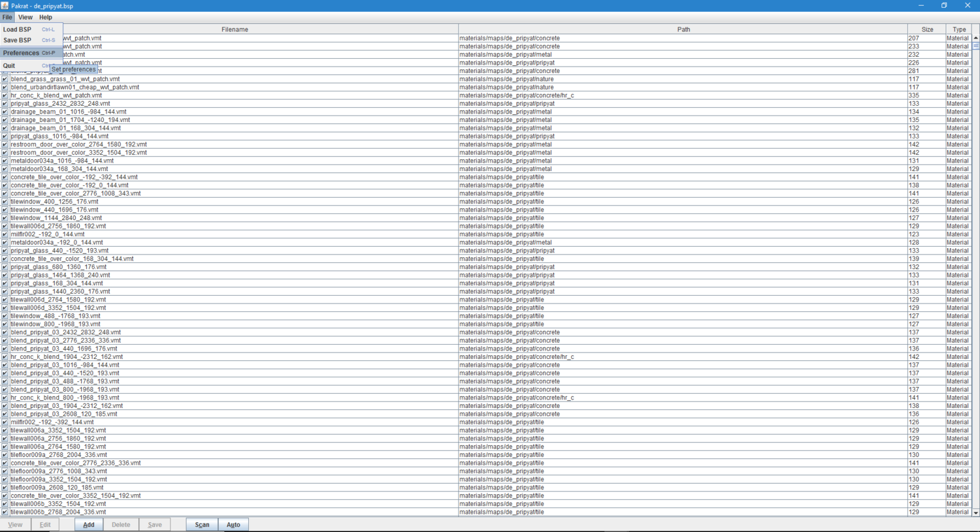This screenshot has height=532, width=980.
Task: Uncheck the millfir002_-192_0_144.vmt row checkbox
Action: [5, 234]
